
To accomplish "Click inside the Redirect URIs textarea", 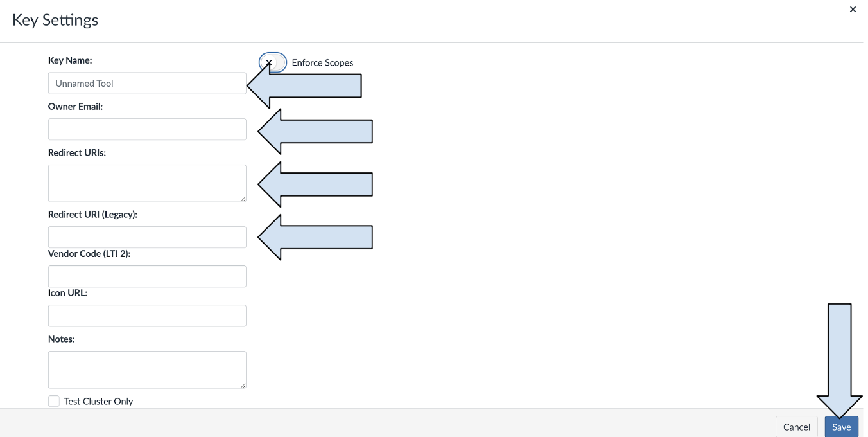I will (x=147, y=183).
